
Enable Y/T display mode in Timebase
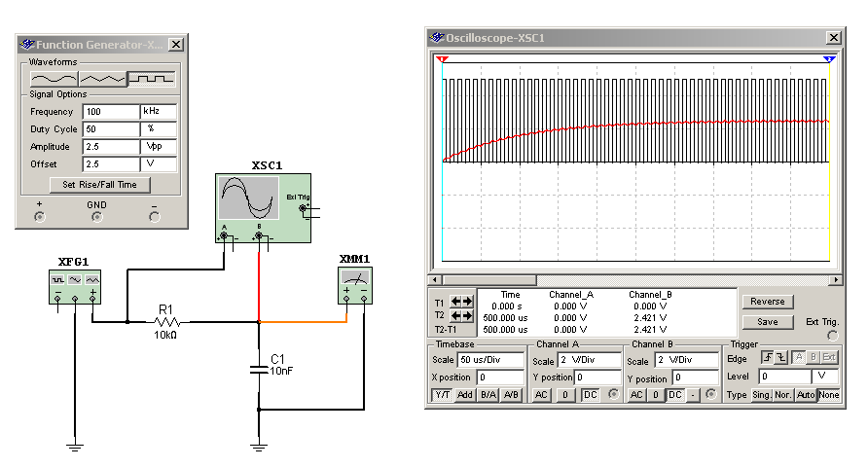click(x=441, y=395)
